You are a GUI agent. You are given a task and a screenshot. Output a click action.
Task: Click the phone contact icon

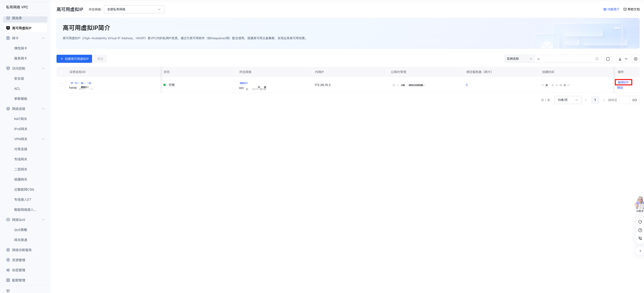click(640, 238)
